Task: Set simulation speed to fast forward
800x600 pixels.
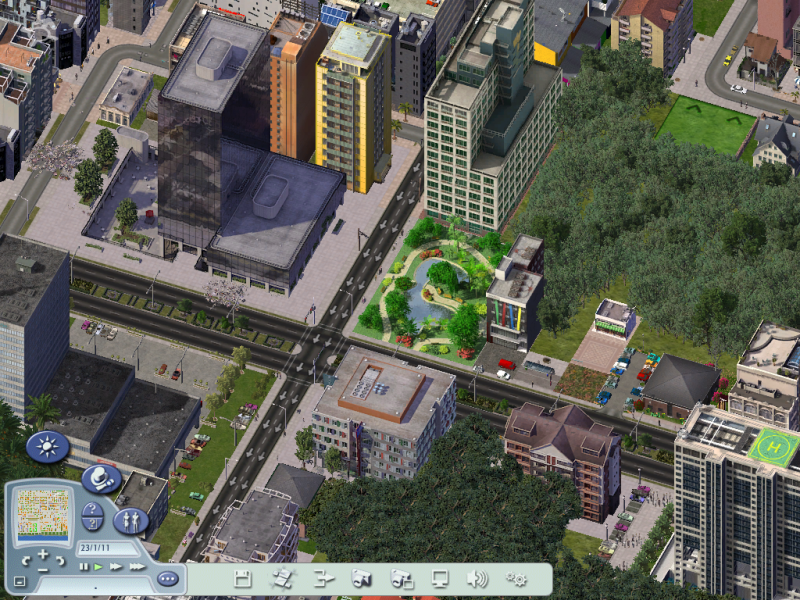Action: 116,567
